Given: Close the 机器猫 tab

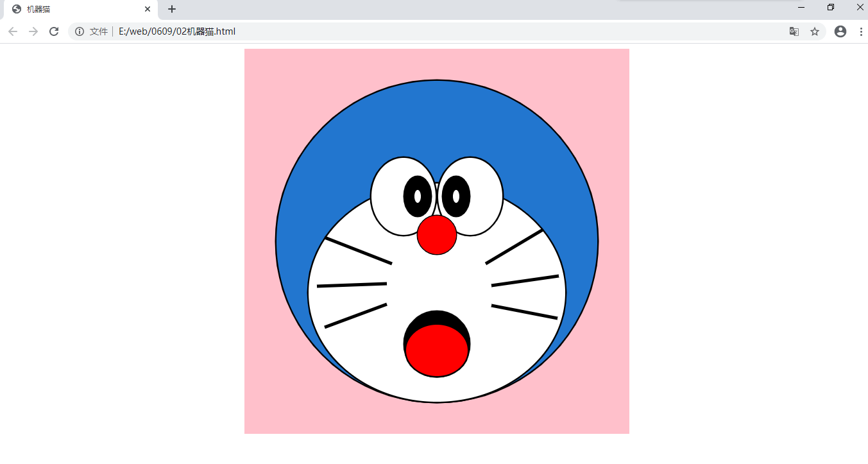Looking at the screenshot, I should [x=148, y=9].
